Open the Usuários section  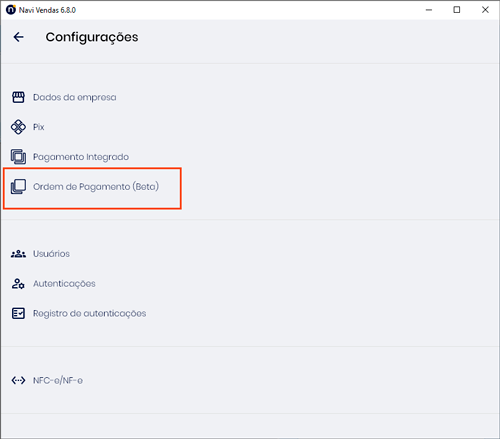(51, 254)
